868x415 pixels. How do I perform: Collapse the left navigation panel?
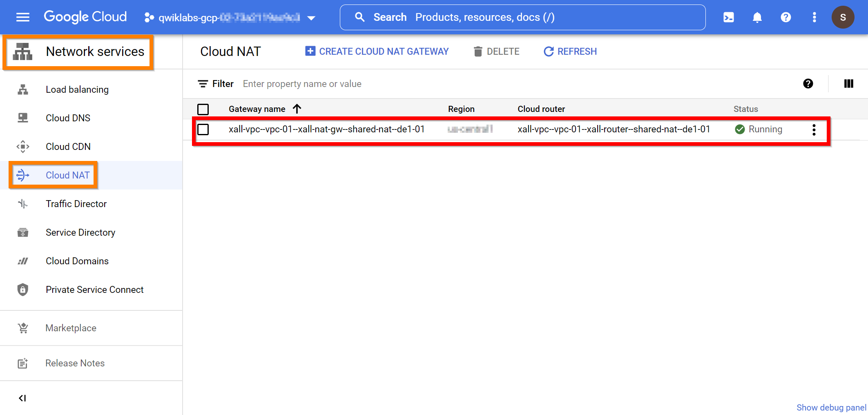coord(22,398)
